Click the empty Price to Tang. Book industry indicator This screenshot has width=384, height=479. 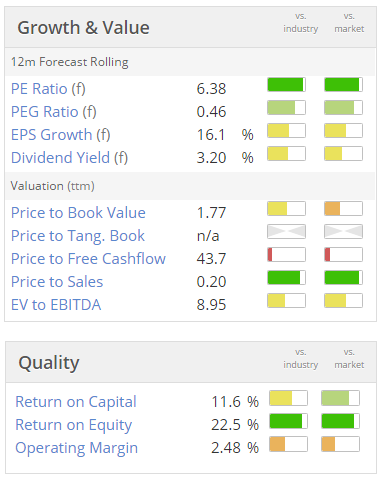pos(286,232)
